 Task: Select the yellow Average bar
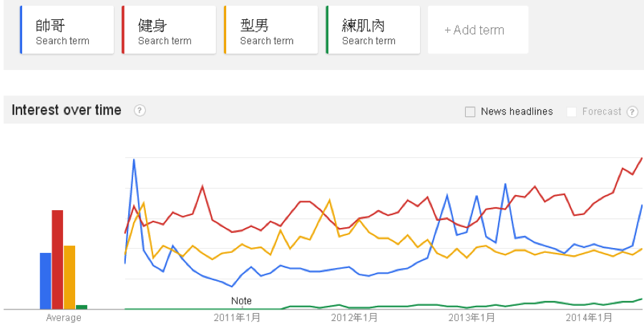69,277
